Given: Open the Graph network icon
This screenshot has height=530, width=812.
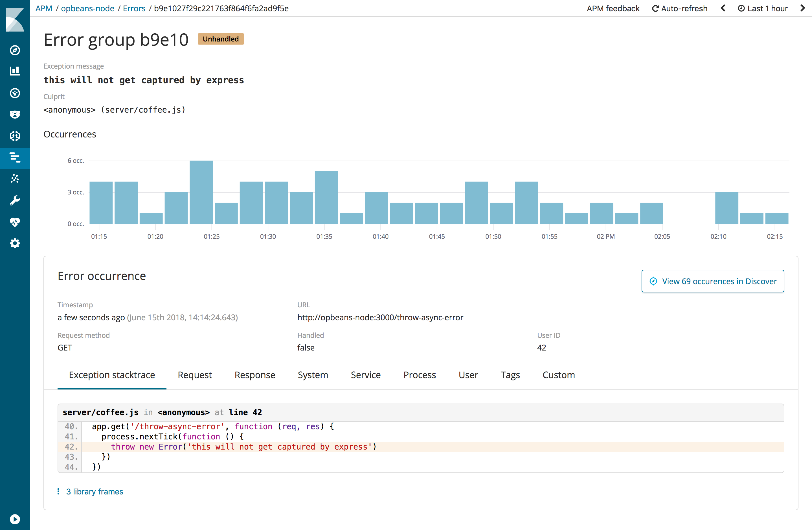Looking at the screenshot, I should 15,136.
